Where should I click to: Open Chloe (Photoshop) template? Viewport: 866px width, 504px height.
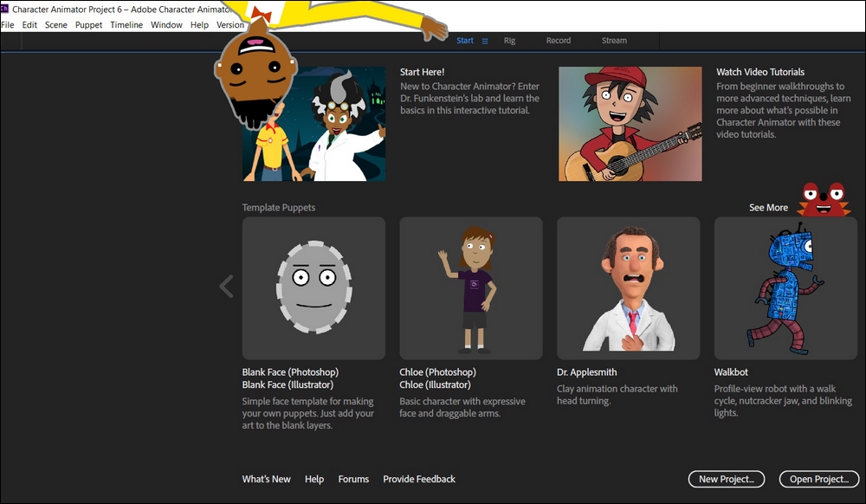(x=437, y=372)
